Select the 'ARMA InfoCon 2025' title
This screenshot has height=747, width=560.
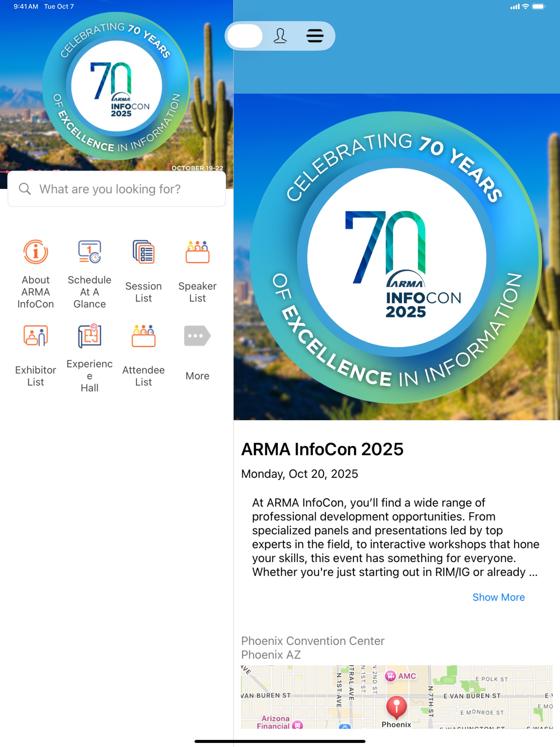(x=322, y=449)
